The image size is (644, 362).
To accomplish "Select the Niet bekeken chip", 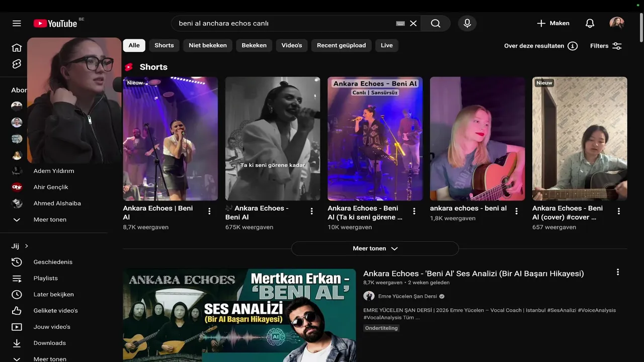I will click(x=208, y=45).
